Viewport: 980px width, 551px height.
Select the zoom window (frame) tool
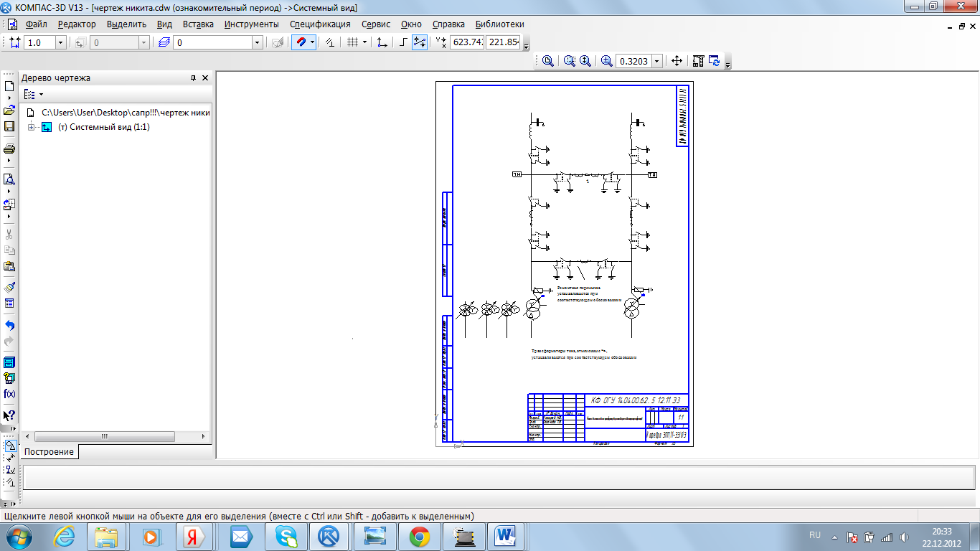click(x=570, y=62)
